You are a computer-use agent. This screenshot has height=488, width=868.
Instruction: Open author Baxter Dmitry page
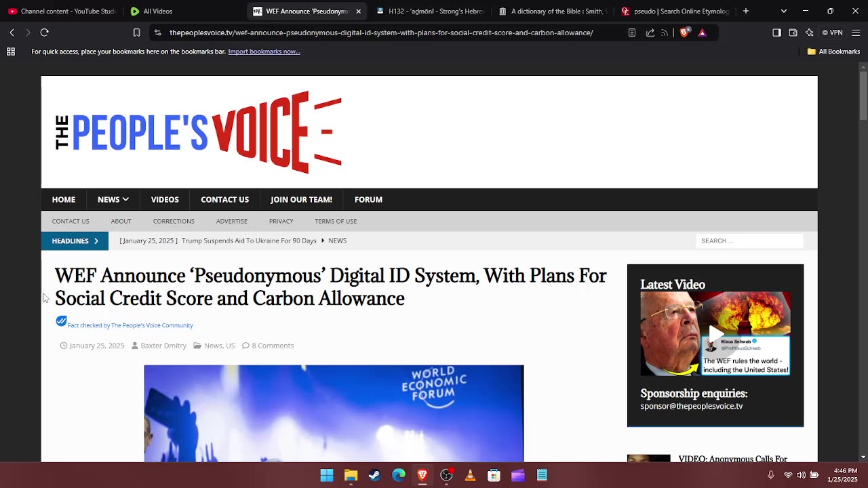[163, 346]
